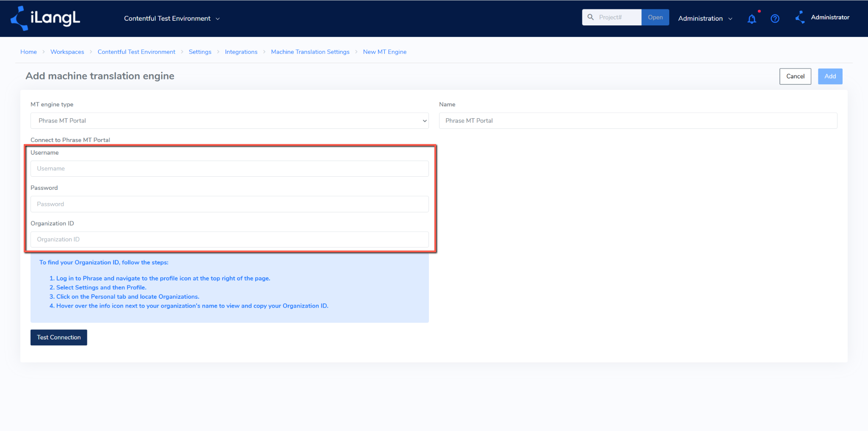Focus the Organization ID input field
Screen dimensions: 868x431
tap(229, 239)
